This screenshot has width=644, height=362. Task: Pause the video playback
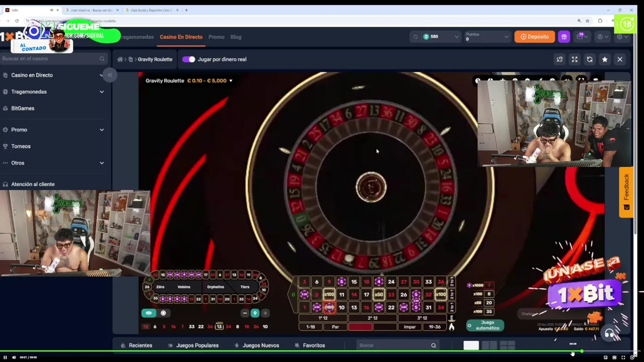[5, 357]
